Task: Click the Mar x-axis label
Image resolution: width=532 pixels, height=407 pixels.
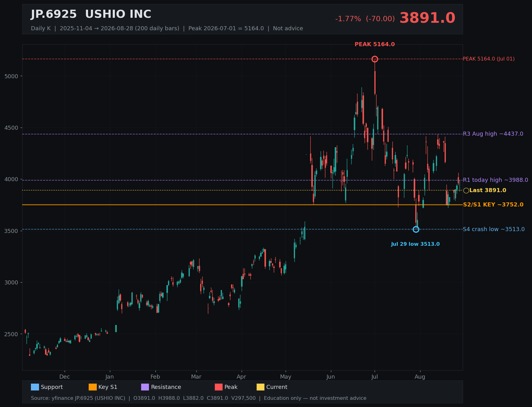Action: click(x=196, y=377)
